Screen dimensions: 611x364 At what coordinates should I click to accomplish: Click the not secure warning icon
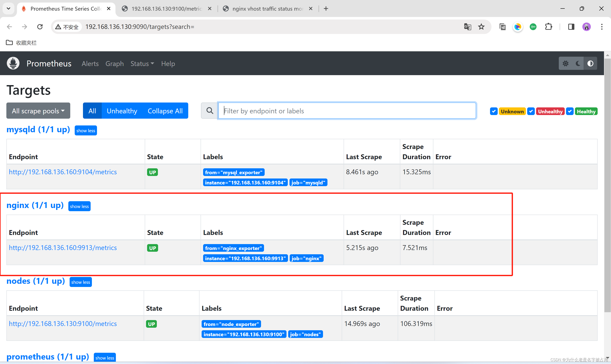click(x=58, y=27)
